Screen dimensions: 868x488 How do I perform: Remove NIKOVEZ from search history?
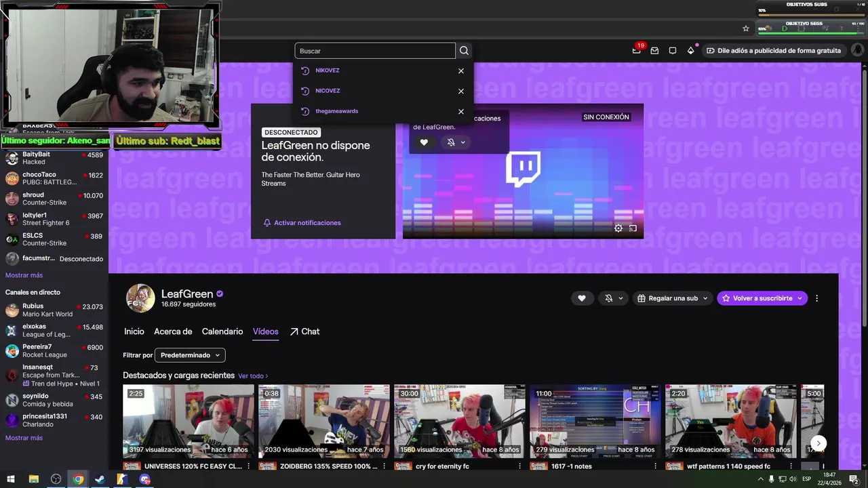click(461, 70)
